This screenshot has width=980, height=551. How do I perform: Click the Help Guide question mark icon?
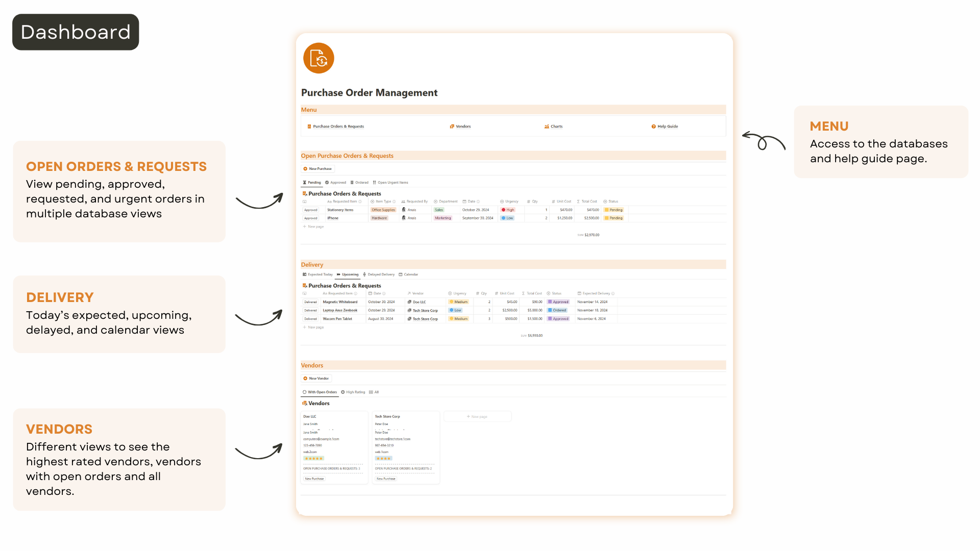(x=653, y=127)
